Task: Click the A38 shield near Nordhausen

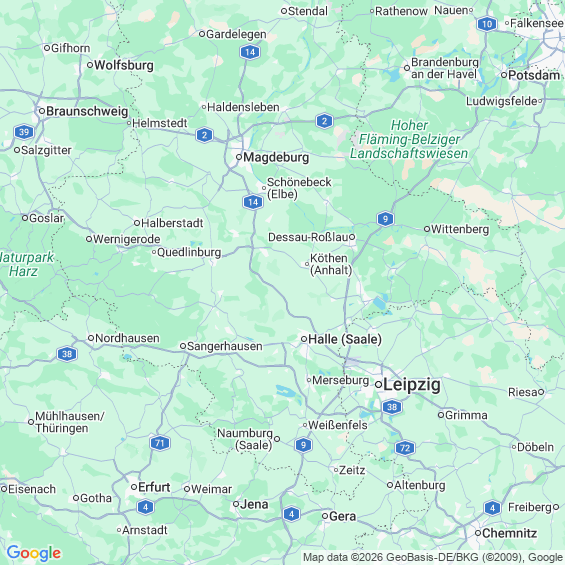Action: pos(67,354)
